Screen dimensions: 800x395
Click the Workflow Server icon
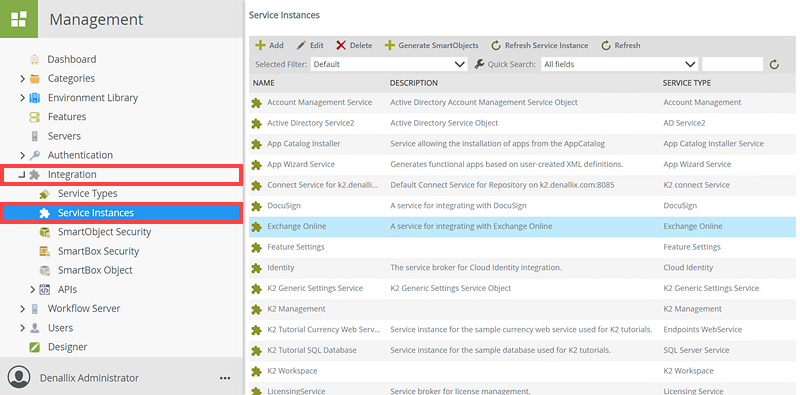35,309
